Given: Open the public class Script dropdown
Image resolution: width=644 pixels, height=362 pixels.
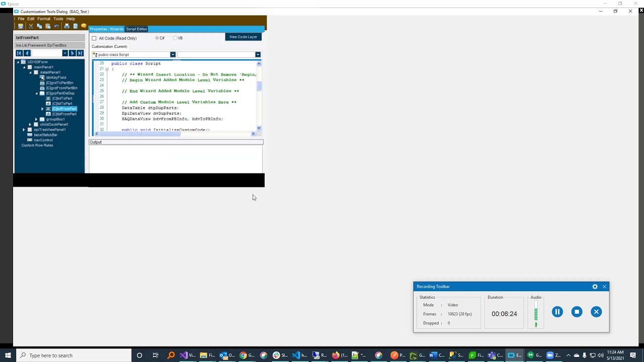Looking at the screenshot, I should coord(173,54).
